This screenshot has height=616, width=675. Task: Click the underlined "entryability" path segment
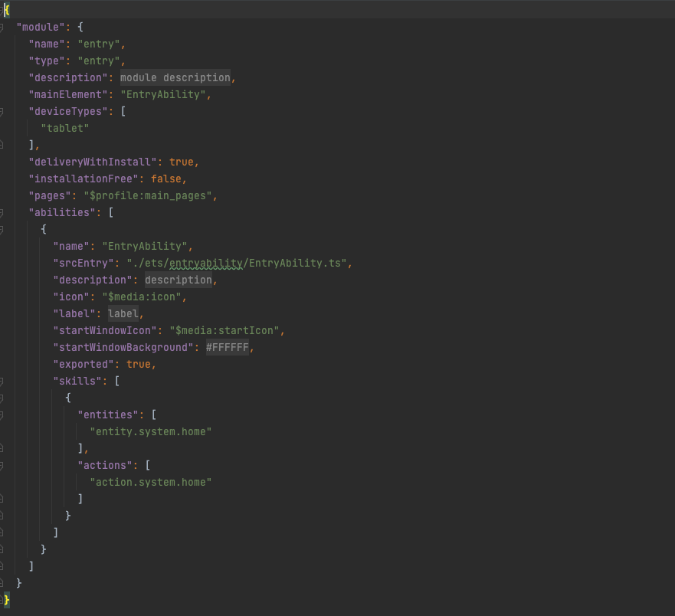coord(206,264)
